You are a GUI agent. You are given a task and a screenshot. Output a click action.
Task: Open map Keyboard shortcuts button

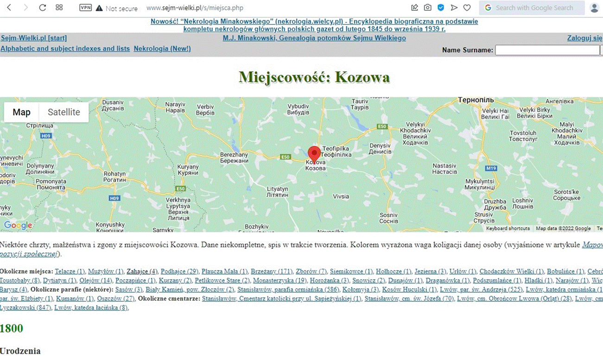(x=508, y=228)
